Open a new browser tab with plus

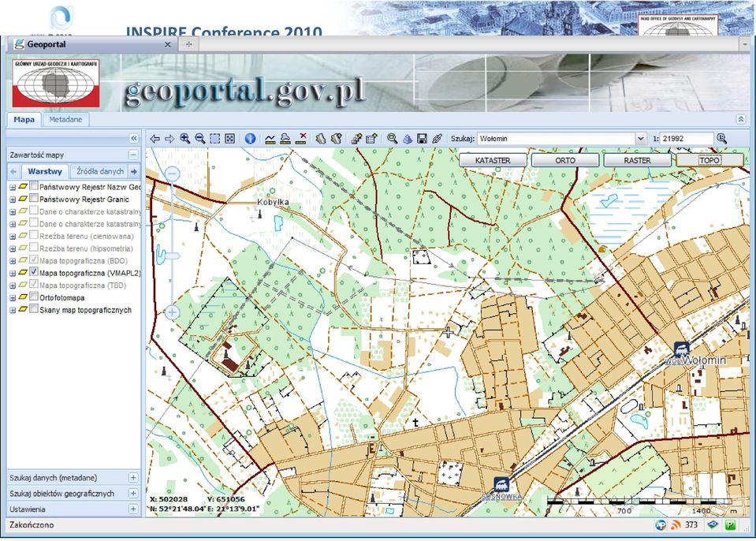188,44
